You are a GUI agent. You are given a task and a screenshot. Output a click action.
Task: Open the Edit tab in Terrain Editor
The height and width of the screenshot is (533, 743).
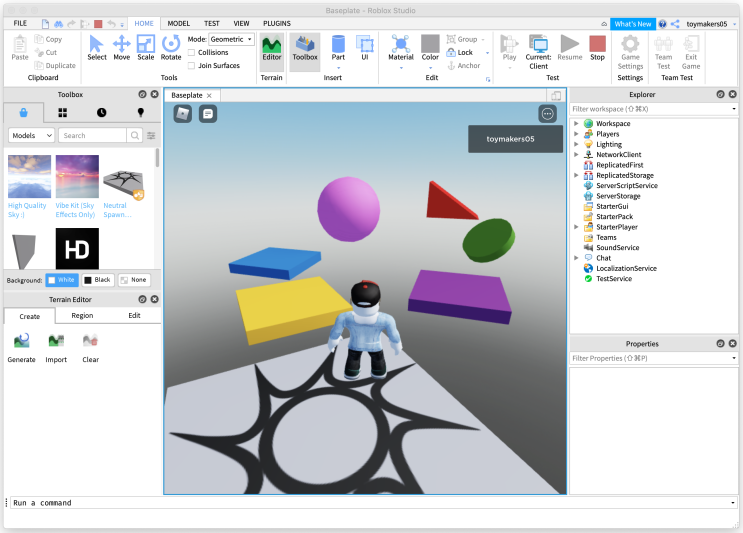click(135, 316)
